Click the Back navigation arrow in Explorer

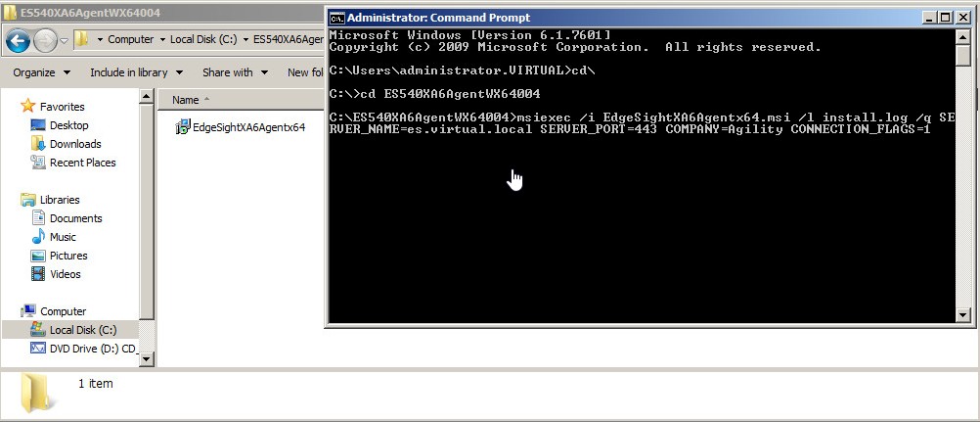18,40
